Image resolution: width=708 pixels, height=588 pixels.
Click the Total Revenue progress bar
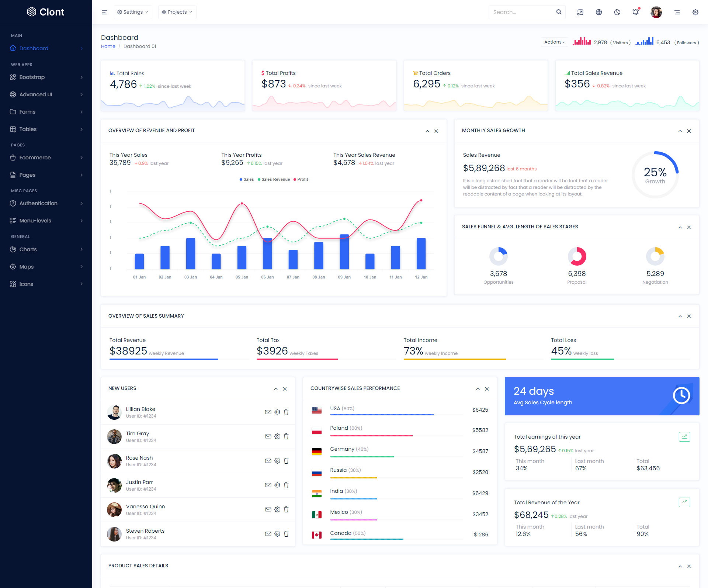tap(164, 359)
